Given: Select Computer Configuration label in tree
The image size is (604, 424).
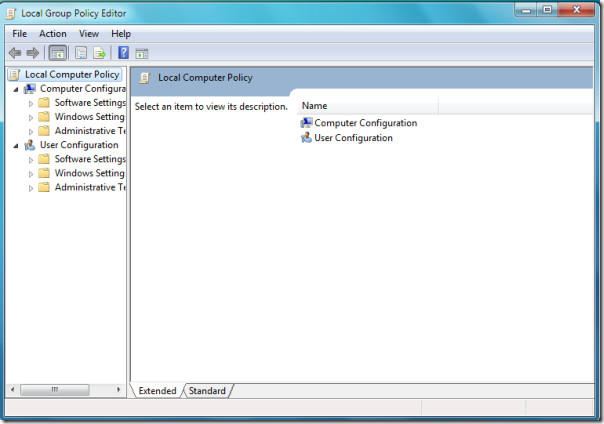Looking at the screenshot, I should point(82,89).
